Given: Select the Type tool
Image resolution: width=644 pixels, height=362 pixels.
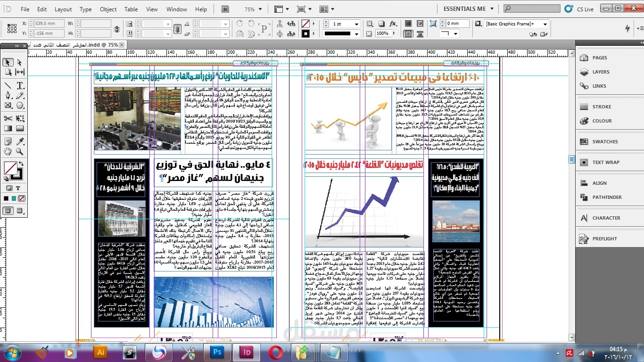Looking at the screenshot, I should coord(20,85).
